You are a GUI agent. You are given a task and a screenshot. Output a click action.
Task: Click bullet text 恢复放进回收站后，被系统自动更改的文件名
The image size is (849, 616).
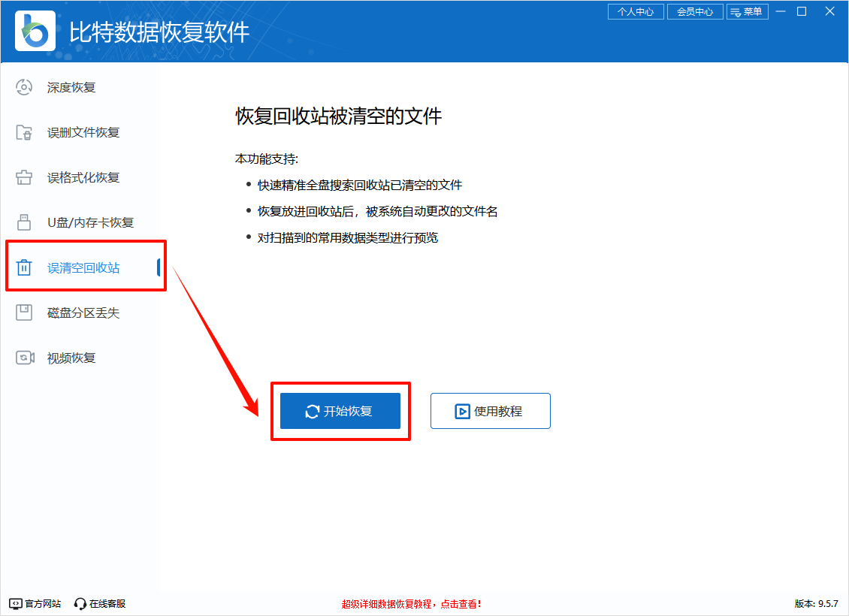(377, 211)
